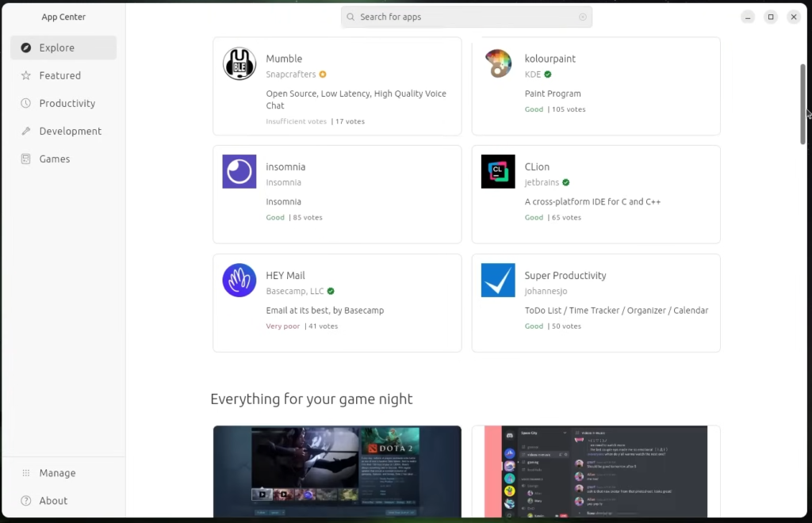The image size is (812, 523).
Task: Click the HEY Mail hand icon
Action: point(239,281)
